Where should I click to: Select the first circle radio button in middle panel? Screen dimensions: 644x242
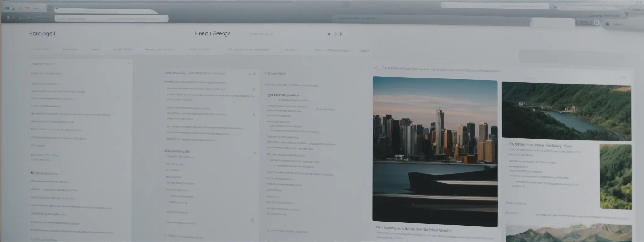[x=253, y=89]
